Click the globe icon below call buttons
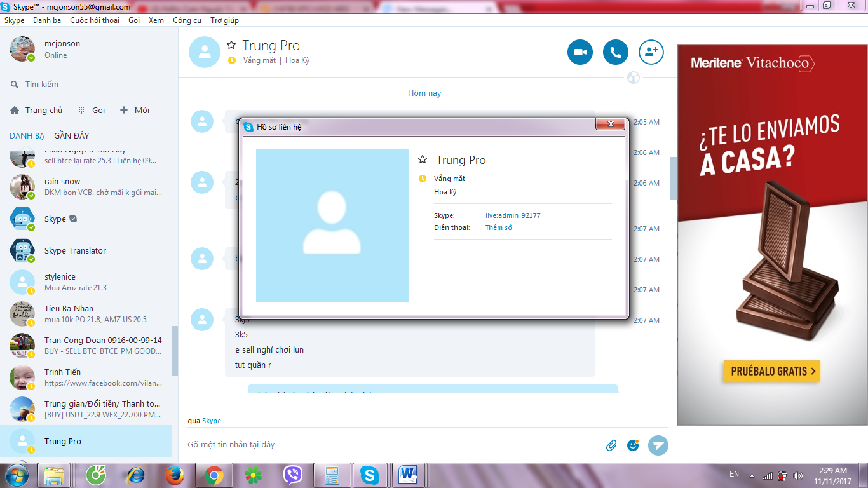 [x=633, y=78]
